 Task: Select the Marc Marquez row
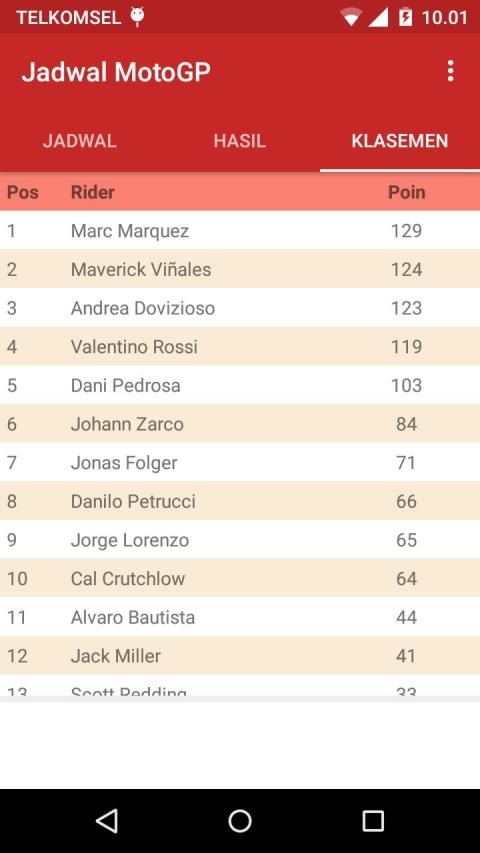240,231
